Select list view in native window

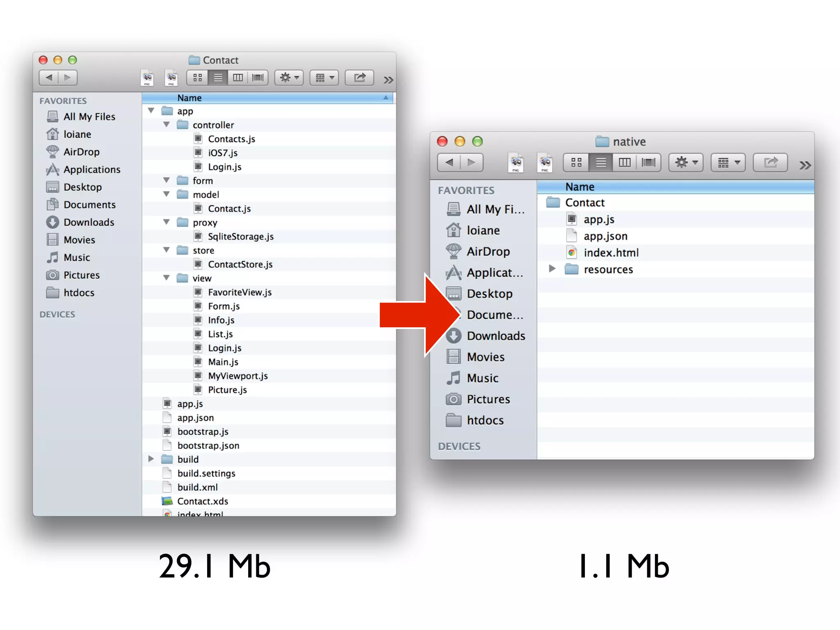[601, 162]
